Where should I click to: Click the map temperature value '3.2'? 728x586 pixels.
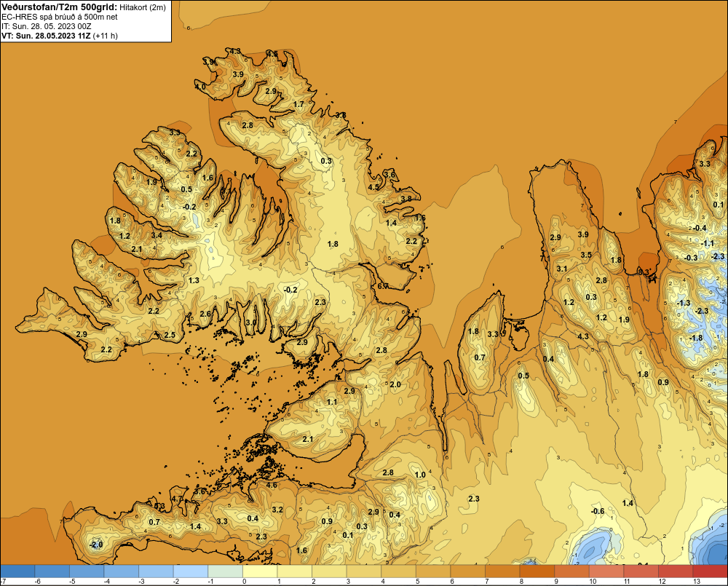click(277, 510)
